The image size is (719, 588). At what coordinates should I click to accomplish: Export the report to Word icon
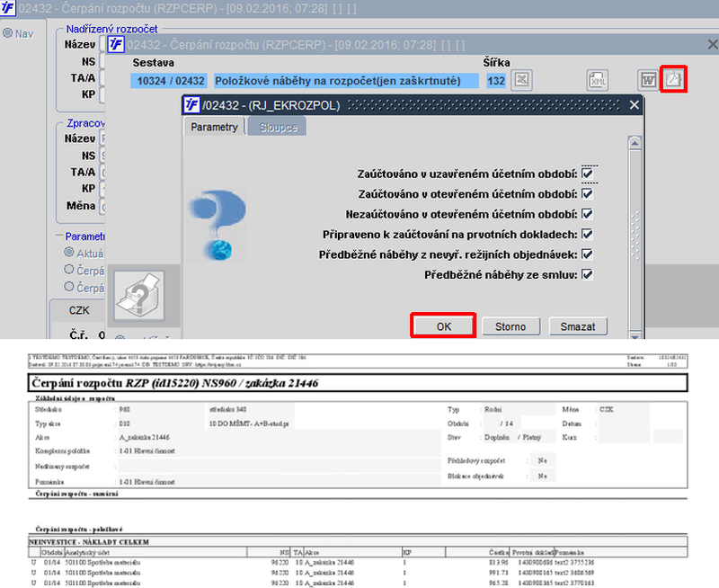(647, 80)
